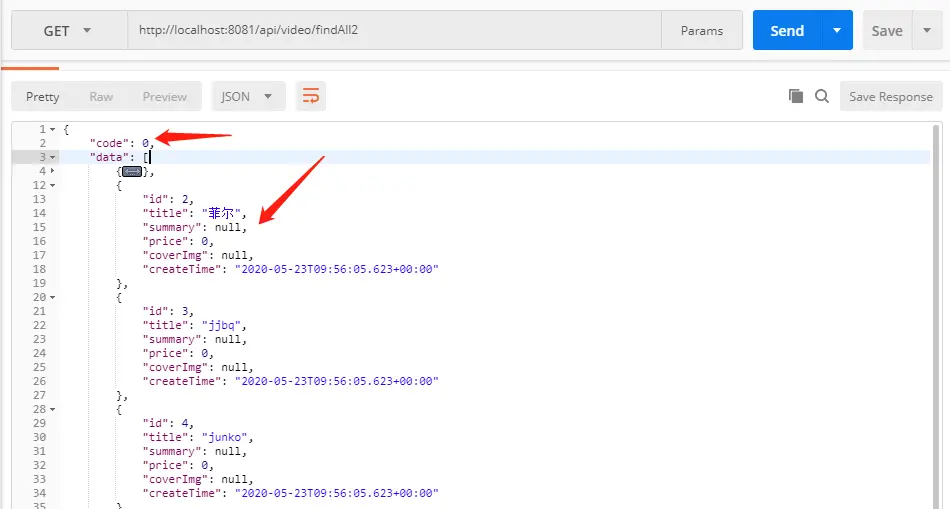This screenshot has width=950, height=509.
Task: Click the createTime value on line 26
Action: [x=336, y=381]
